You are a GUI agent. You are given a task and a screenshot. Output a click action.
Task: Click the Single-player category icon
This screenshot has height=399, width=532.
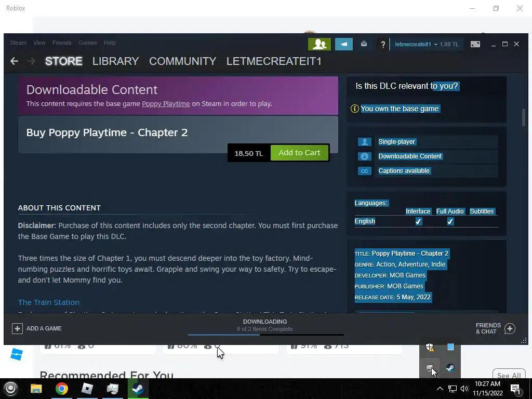[x=364, y=142]
